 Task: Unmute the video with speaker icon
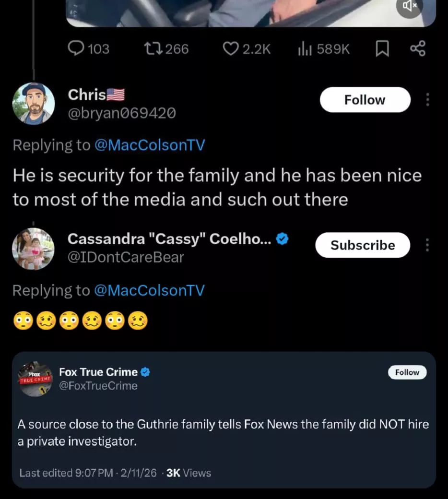tap(409, 6)
